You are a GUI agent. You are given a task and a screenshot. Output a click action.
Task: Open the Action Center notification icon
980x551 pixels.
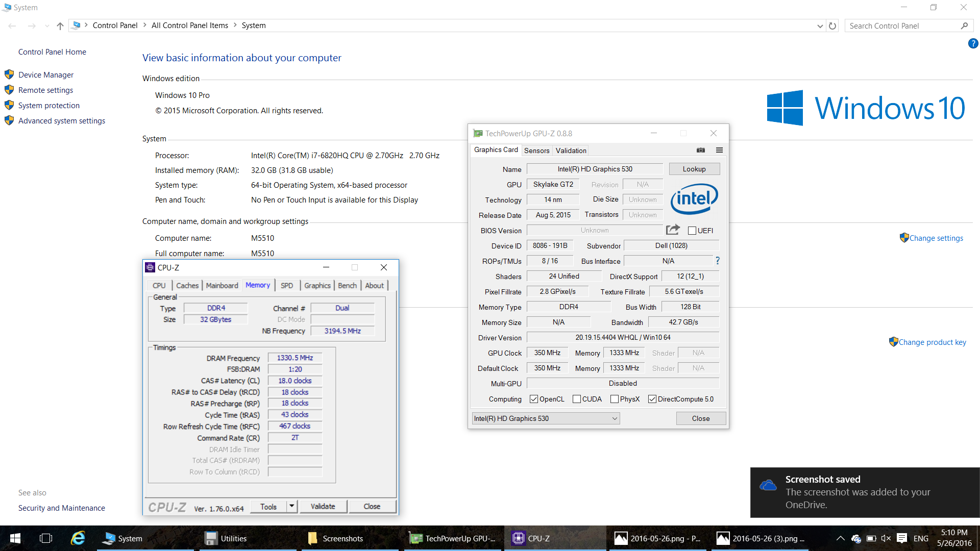pos(902,538)
